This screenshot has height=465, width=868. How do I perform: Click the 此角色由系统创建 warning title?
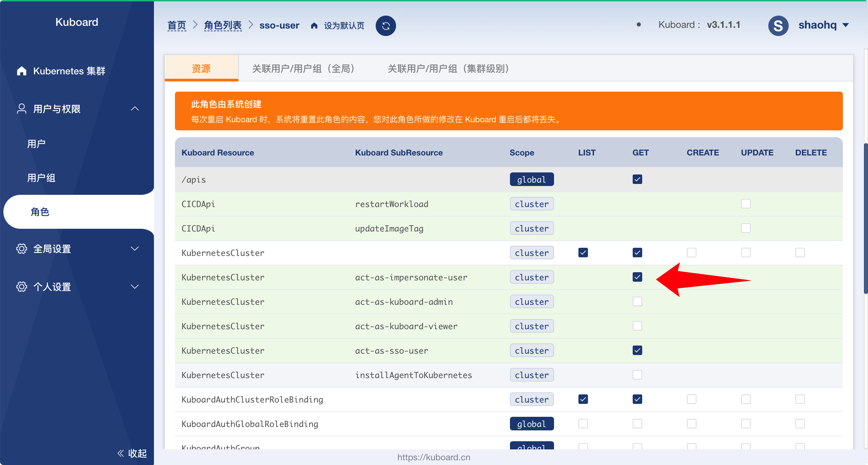(226, 104)
